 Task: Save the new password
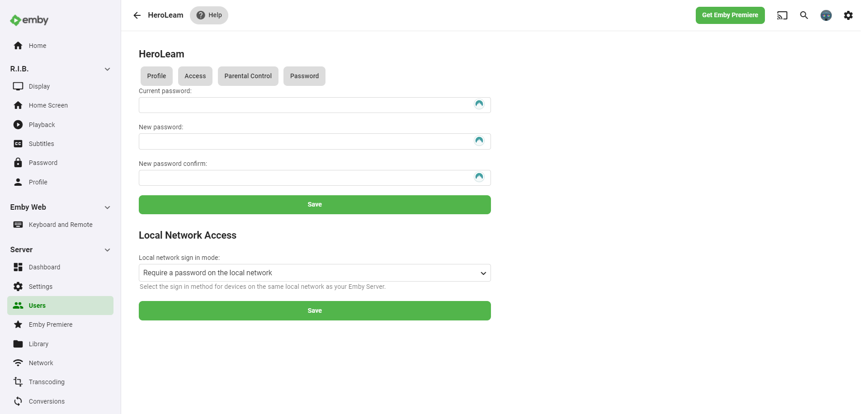(x=315, y=205)
